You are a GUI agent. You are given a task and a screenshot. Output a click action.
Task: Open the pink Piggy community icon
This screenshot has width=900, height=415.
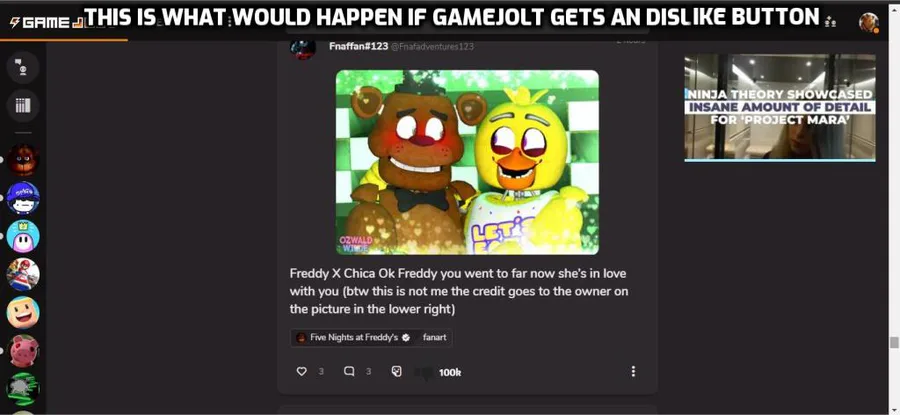pyautogui.click(x=23, y=351)
